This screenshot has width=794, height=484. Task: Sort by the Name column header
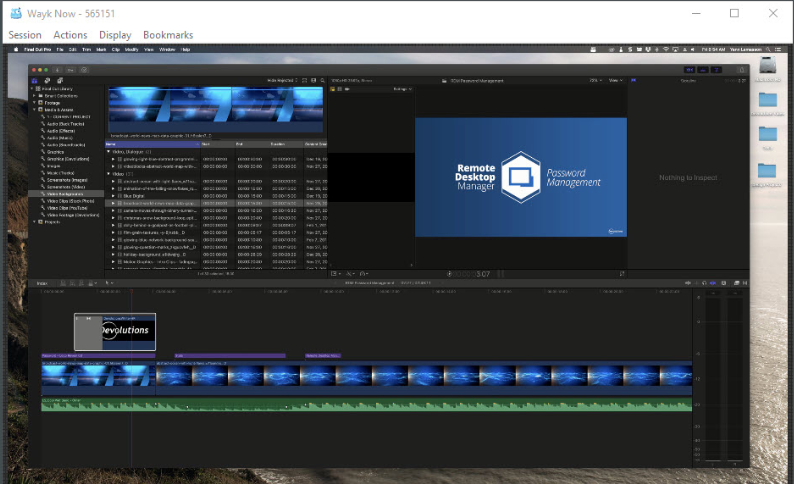click(152, 144)
